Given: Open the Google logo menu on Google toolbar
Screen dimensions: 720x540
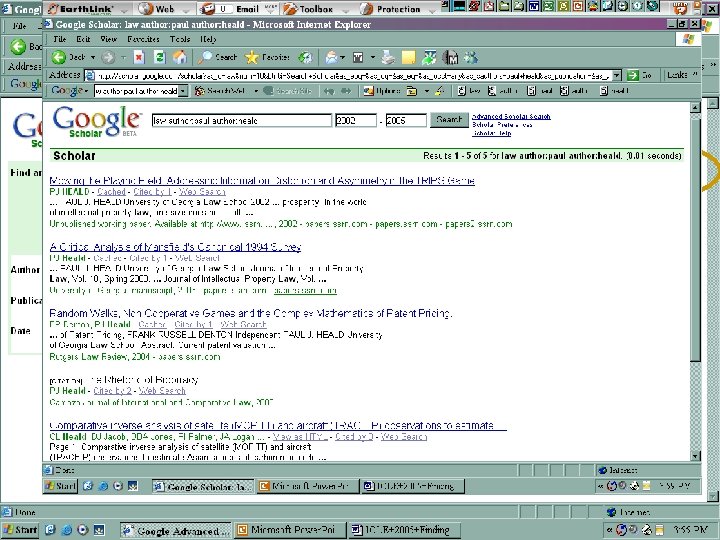Looking at the screenshot, I should (69, 91).
